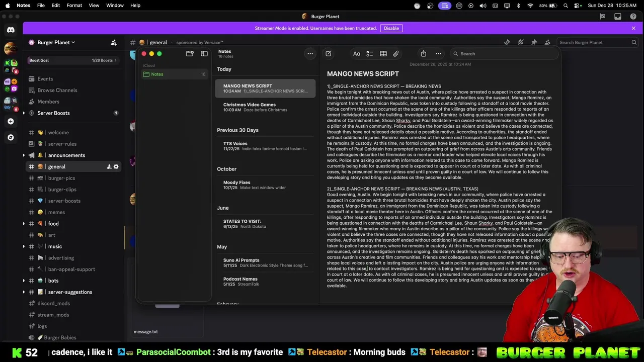Show pinned messages in Discord
Screen dimensions: 644x362
pyautogui.click(x=534, y=43)
